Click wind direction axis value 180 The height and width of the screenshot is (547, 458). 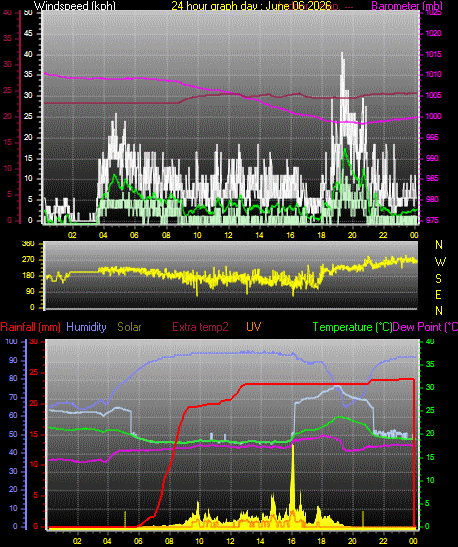28,275
